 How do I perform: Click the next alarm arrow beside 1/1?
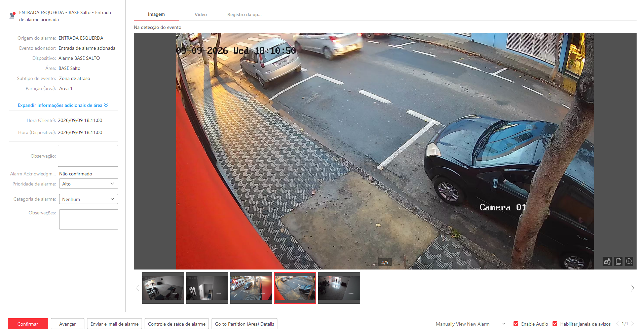(633, 324)
